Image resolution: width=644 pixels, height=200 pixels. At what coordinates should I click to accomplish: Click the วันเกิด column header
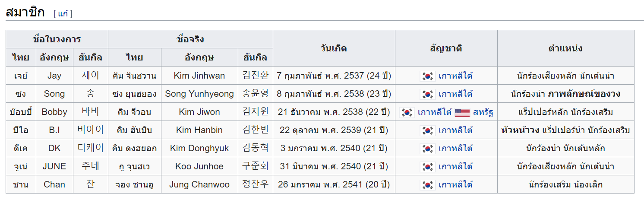coord(334,48)
